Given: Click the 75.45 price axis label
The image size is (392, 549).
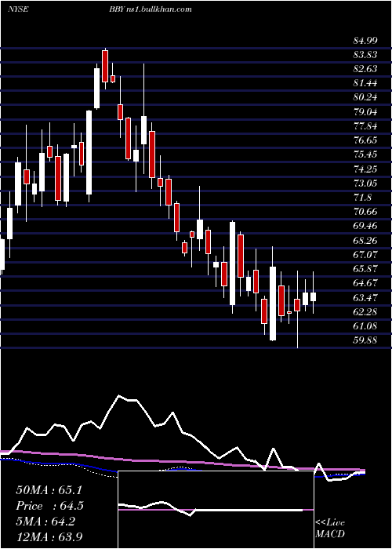Looking at the screenshot, I should coord(365,155).
